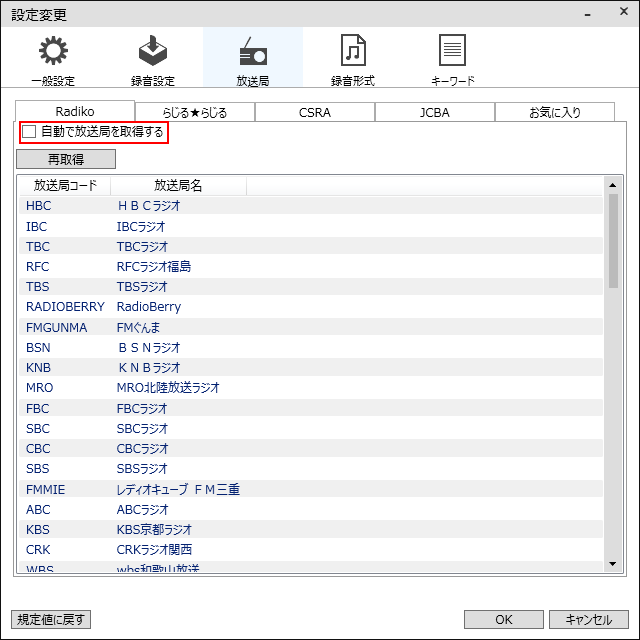This screenshot has width=640, height=640.
Task: Click the scrollbar up arrow
Action: pos(613,185)
